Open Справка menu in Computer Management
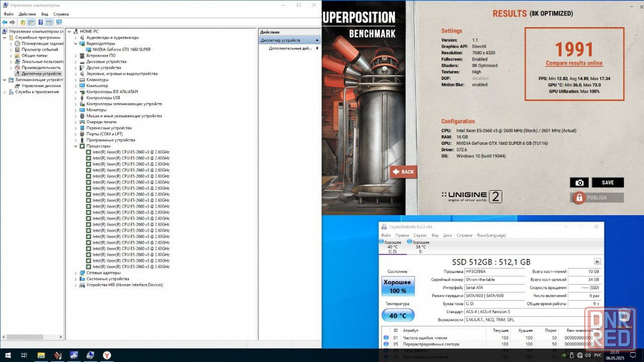Viewport: 644px width, 362px height. point(61,14)
